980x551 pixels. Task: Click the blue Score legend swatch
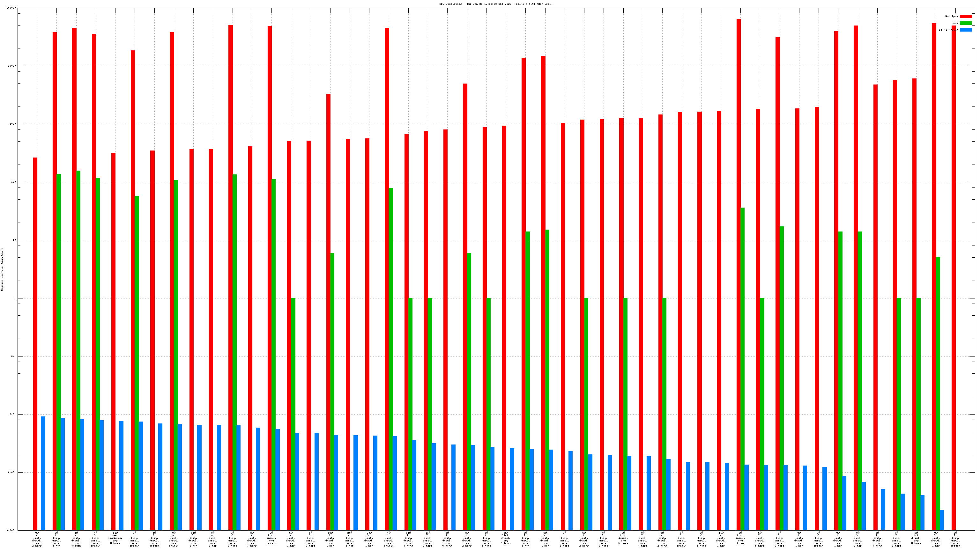(966, 30)
